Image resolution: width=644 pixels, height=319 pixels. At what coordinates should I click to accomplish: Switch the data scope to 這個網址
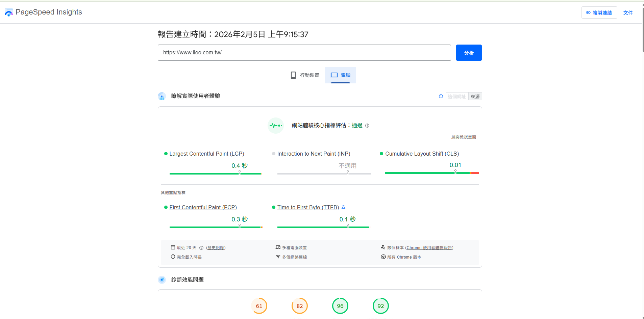(457, 96)
